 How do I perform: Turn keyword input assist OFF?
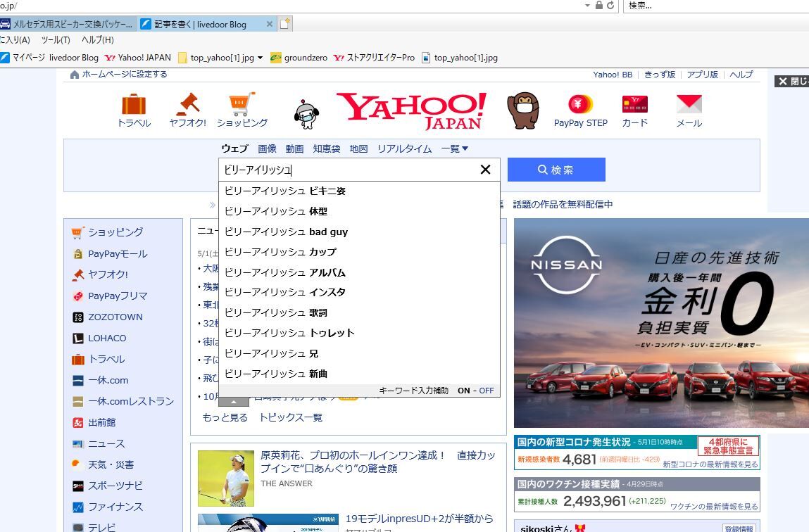point(487,391)
